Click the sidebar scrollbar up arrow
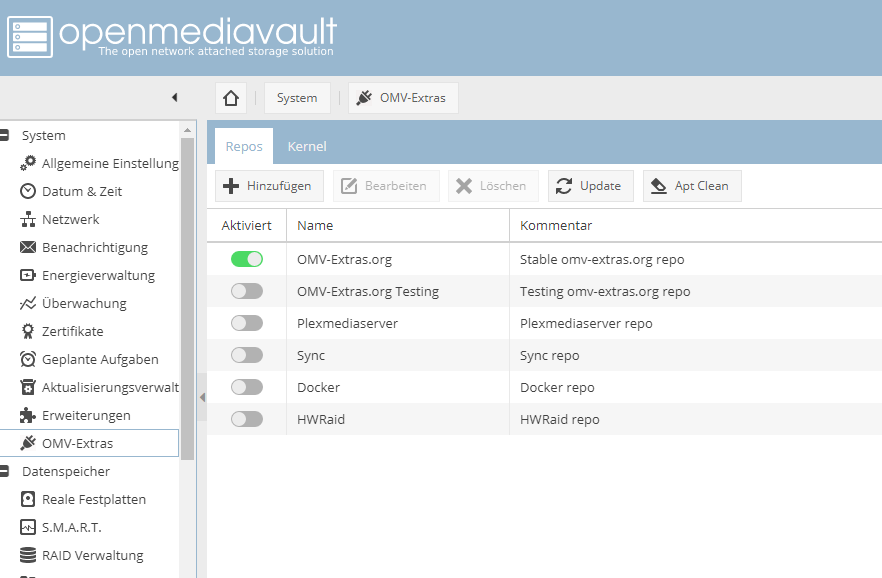The width and height of the screenshot is (882, 578). [x=187, y=130]
